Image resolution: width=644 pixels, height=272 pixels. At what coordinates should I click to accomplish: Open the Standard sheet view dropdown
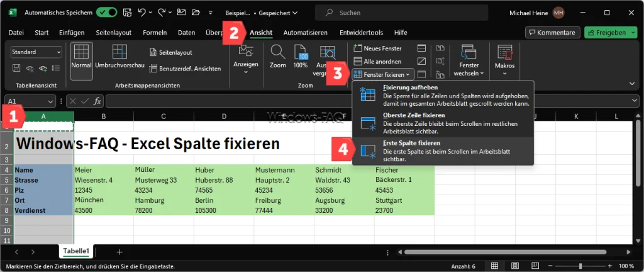(36, 52)
